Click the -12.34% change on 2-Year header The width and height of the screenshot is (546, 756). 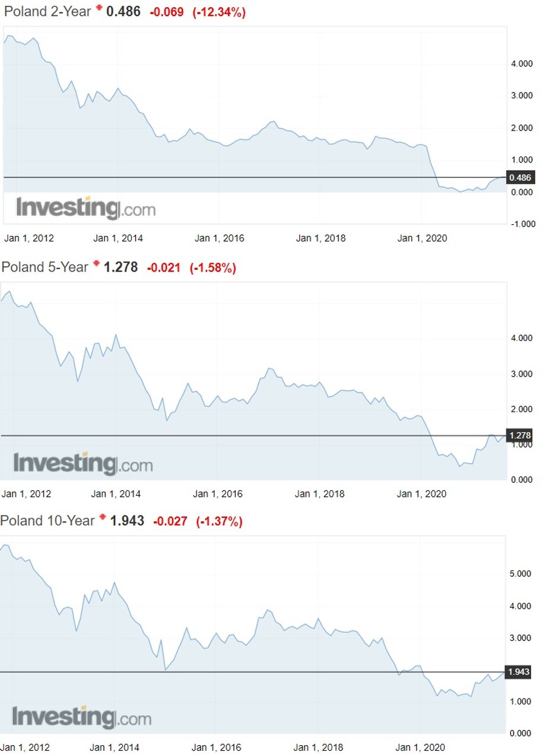219,12
